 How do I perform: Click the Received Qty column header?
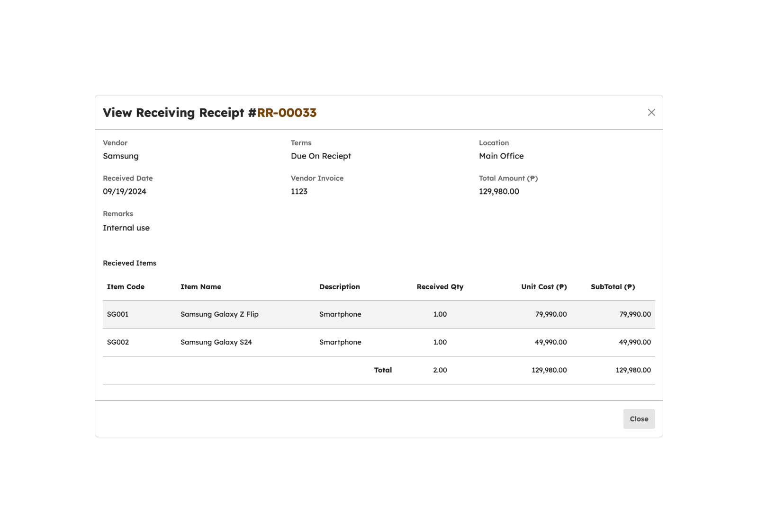pos(440,287)
